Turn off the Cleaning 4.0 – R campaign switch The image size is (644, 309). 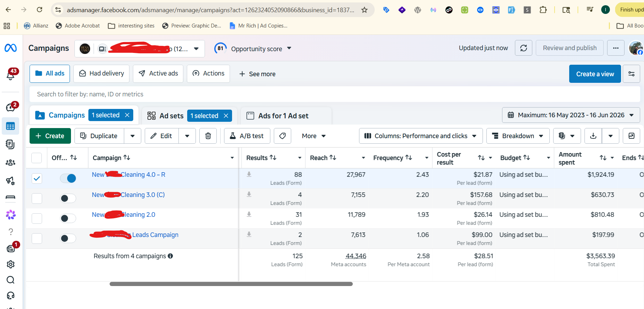(68, 179)
